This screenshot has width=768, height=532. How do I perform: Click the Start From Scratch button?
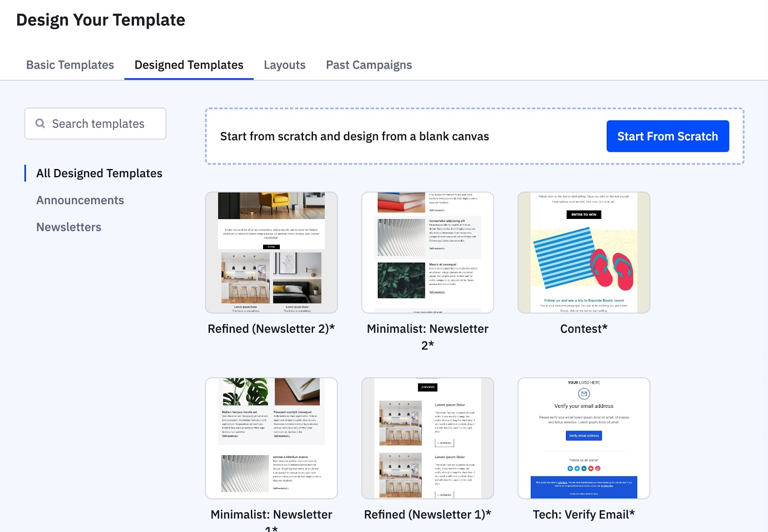click(667, 136)
